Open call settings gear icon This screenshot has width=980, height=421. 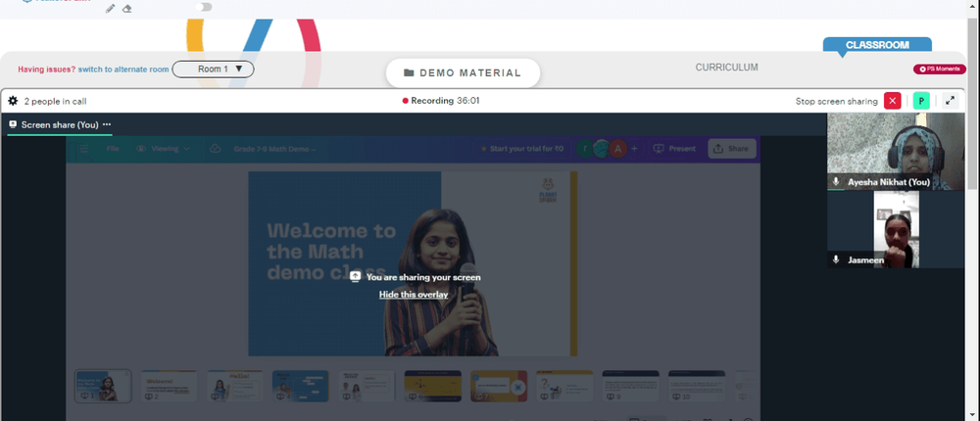tap(13, 101)
